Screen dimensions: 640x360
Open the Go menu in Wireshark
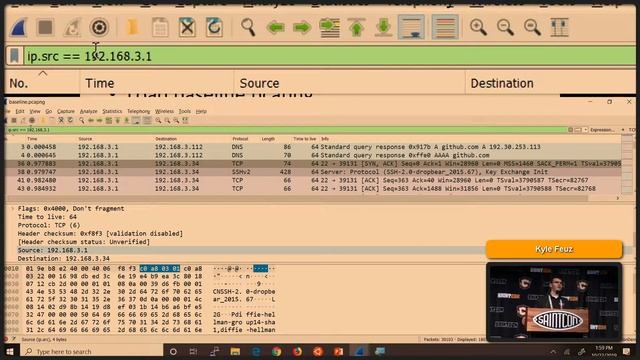(x=49, y=111)
